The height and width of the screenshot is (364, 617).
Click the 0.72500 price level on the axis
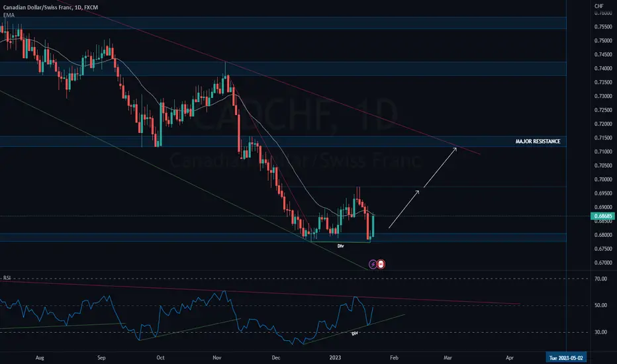coord(603,110)
